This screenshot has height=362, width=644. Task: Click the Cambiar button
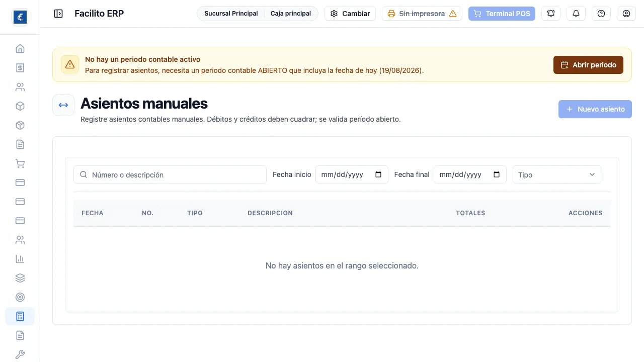coord(350,14)
